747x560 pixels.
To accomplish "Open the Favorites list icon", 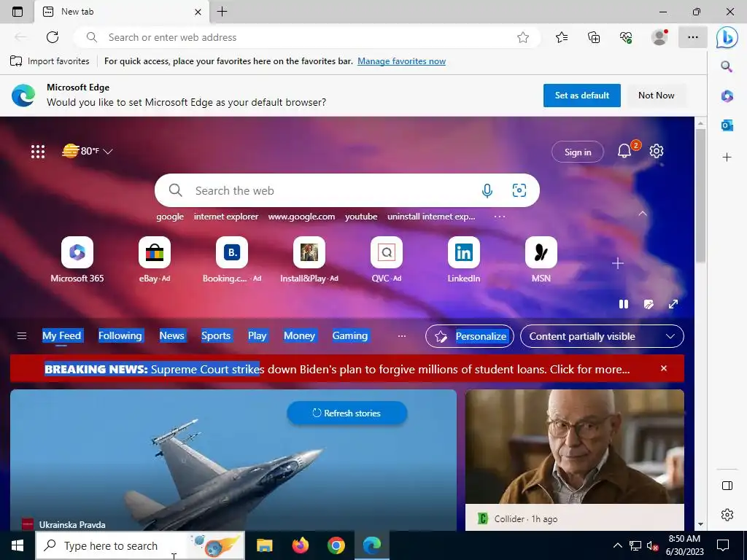I will click(562, 37).
